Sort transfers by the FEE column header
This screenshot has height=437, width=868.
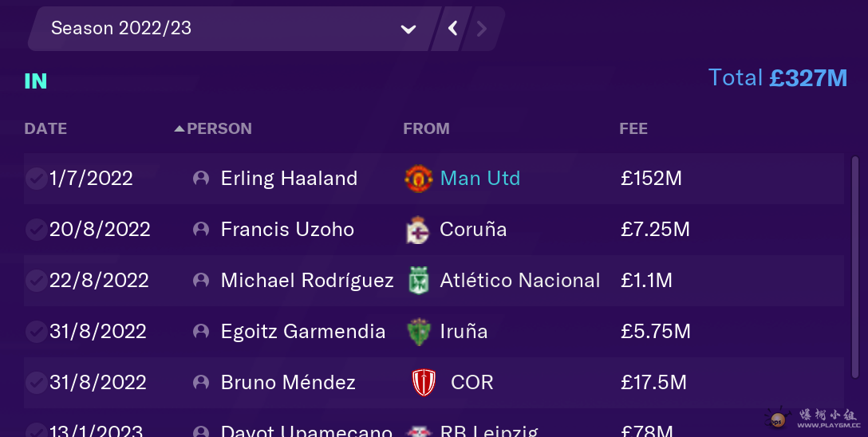click(633, 129)
